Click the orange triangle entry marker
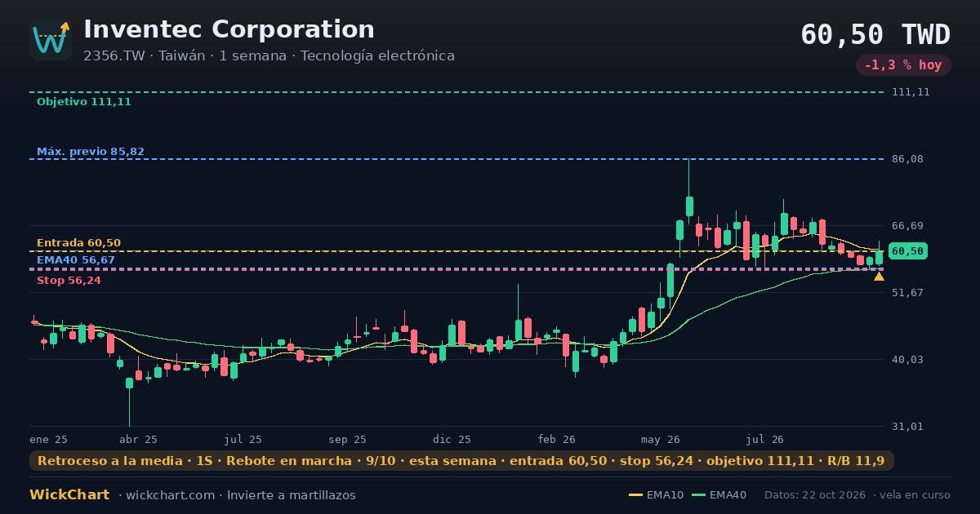 [x=879, y=277]
